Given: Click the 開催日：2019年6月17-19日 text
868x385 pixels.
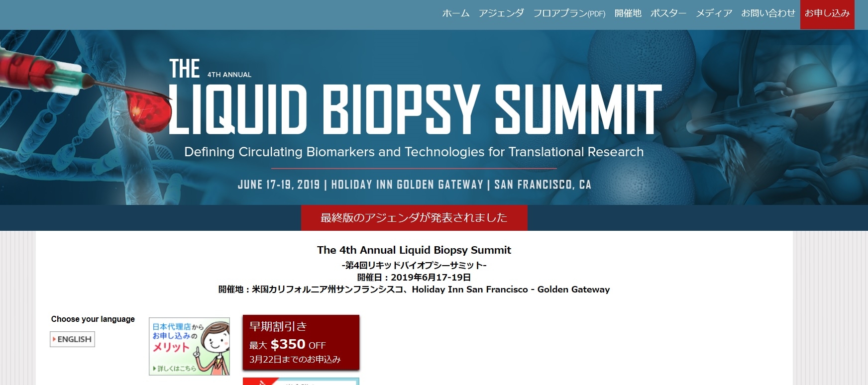Looking at the screenshot, I should click(414, 278).
